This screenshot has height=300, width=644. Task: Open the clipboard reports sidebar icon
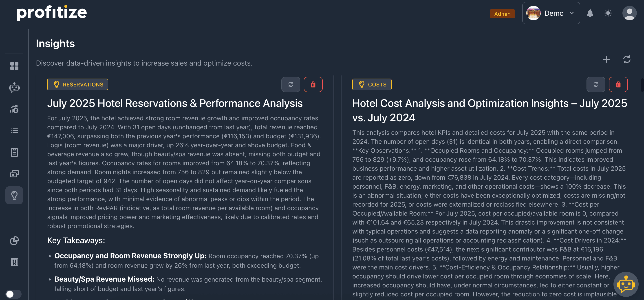click(x=14, y=152)
